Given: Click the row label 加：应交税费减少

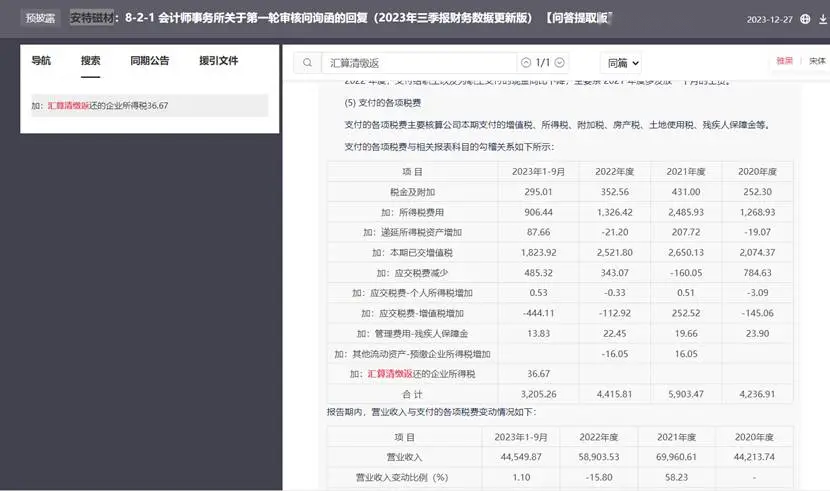Looking at the screenshot, I should pos(412,273).
